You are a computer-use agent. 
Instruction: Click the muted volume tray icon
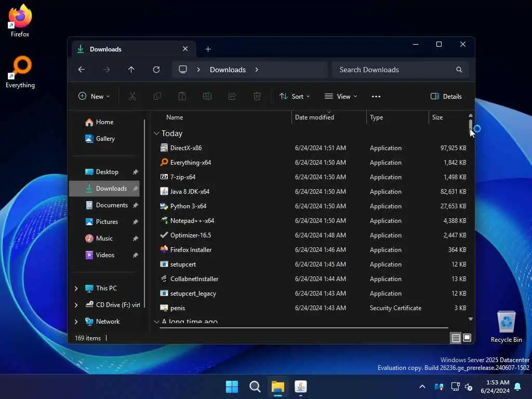pyautogui.click(x=469, y=387)
